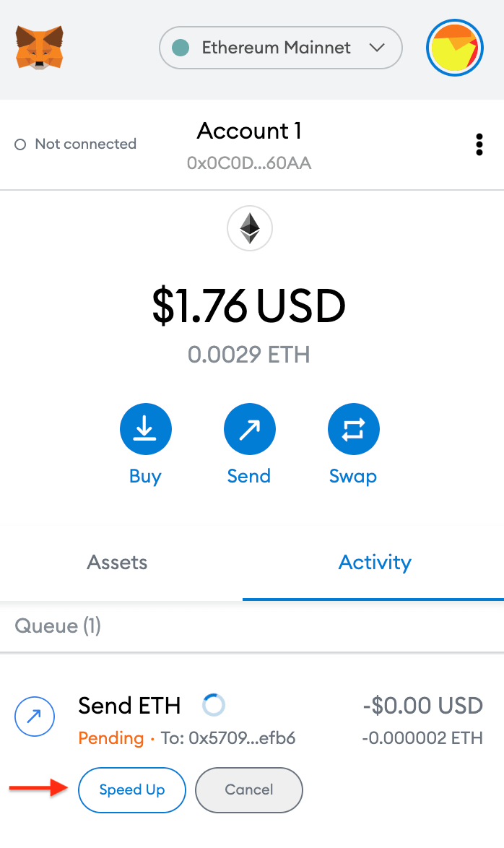Expand the Queue section
The height and width of the screenshot is (848, 504).
pyautogui.click(x=57, y=626)
